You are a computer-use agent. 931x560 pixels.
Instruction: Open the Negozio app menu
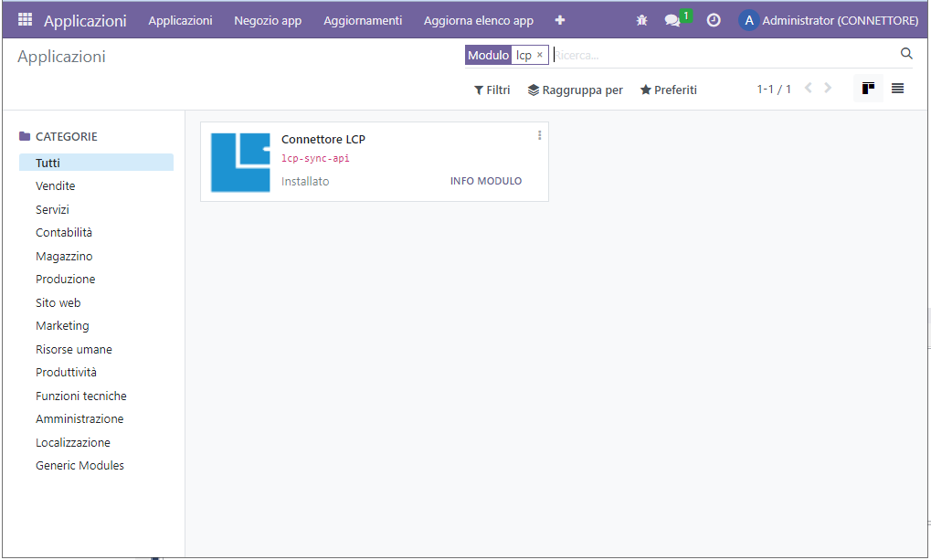(268, 20)
